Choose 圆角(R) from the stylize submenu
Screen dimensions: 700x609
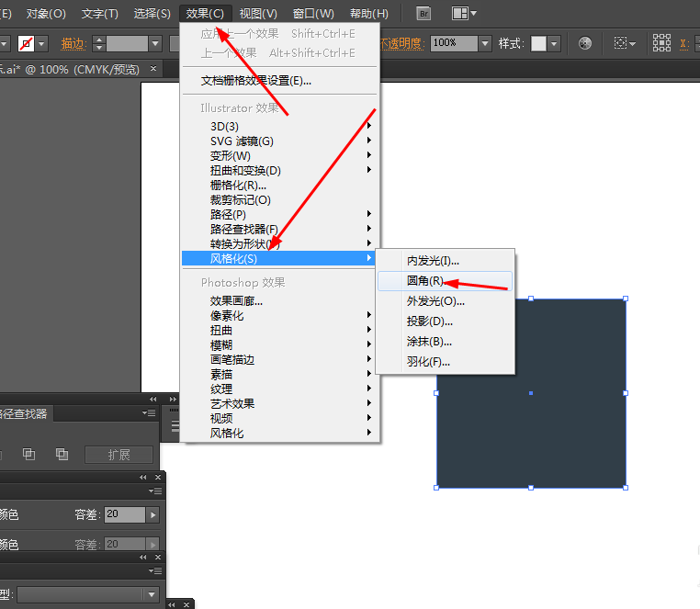click(x=425, y=281)
